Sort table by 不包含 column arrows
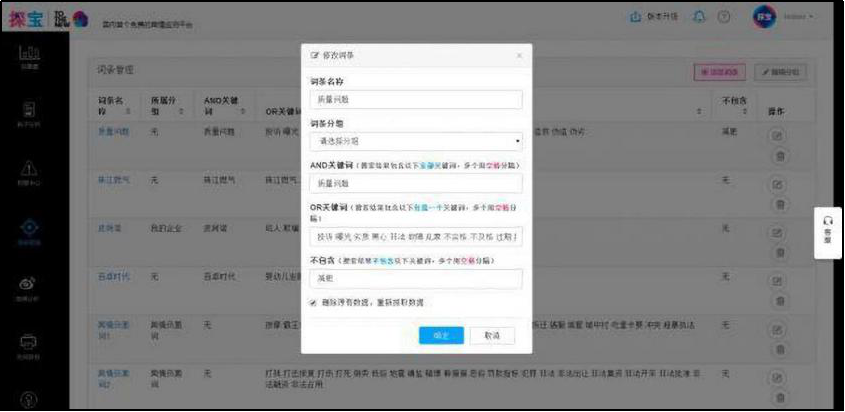845x412 pixels. [745, 111]
